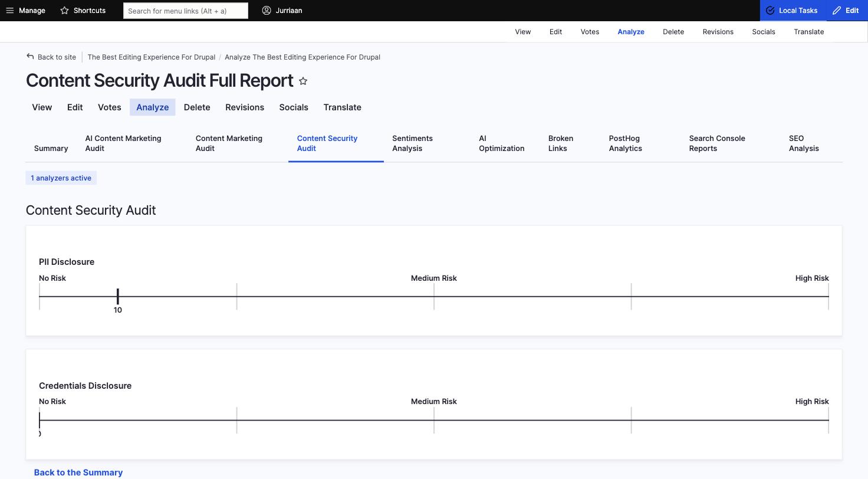This screenshot has width=868, height=479.
Task: Open the Manage hamburger menu icon
Action: click(x=9, y=11)
